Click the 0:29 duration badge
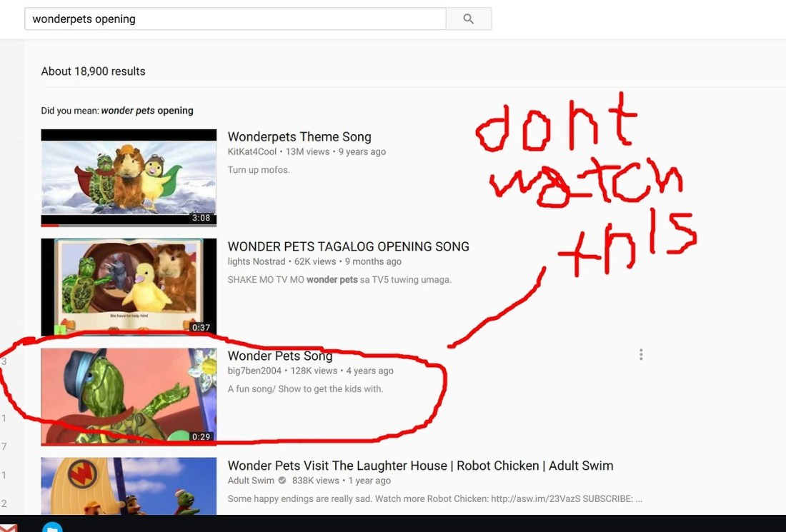 click(201, 437)
